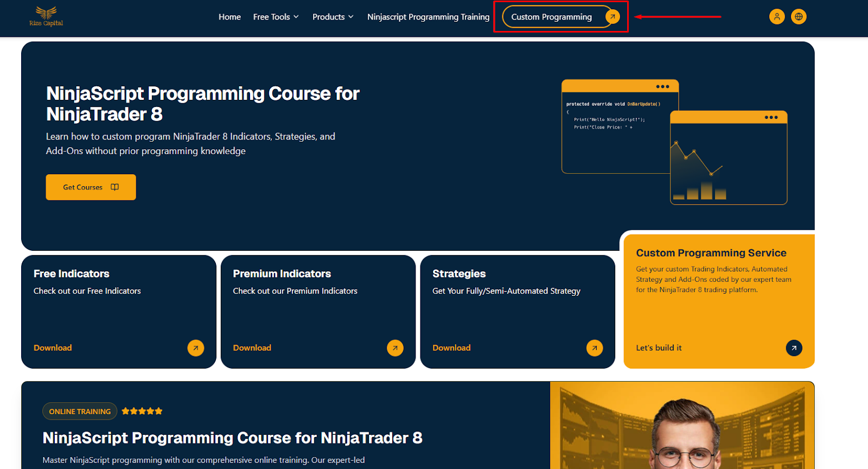Click the Free Indicators card arrow icon

click(x=196, y=348)
